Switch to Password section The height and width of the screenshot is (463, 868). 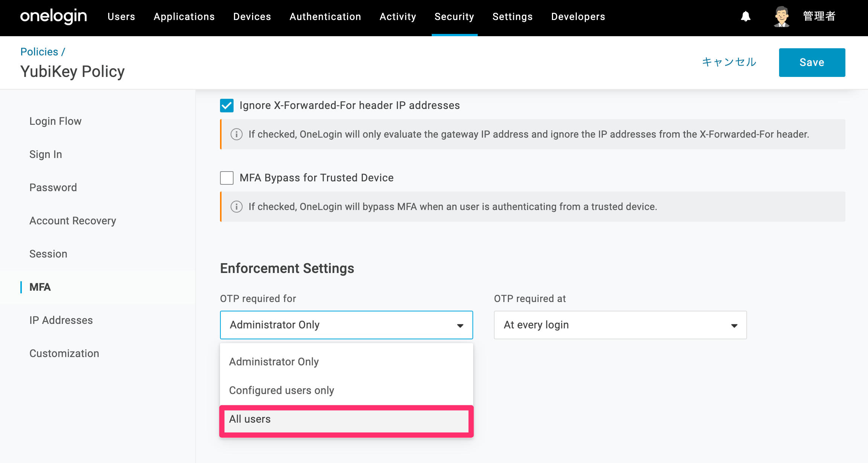coord(53,188)
